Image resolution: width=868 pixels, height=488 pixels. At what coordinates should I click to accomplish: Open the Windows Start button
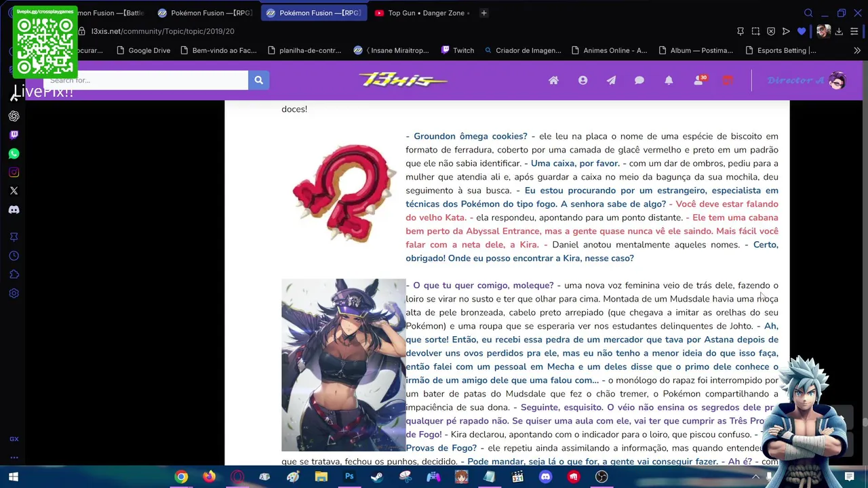click(x=13, y=477)
